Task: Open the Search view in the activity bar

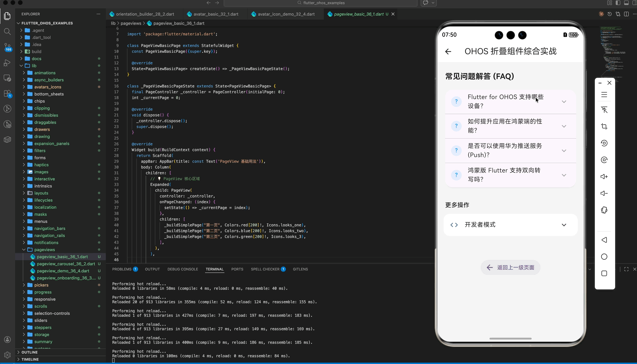Action: (x=7, y=32)
